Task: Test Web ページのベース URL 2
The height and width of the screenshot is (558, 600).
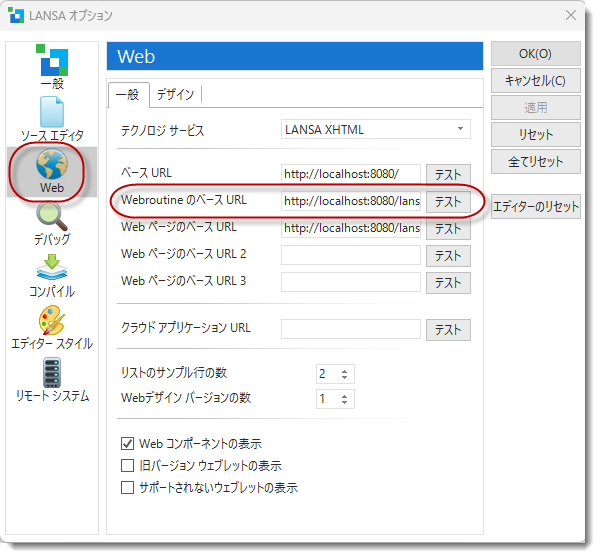Action: [448, 256]
